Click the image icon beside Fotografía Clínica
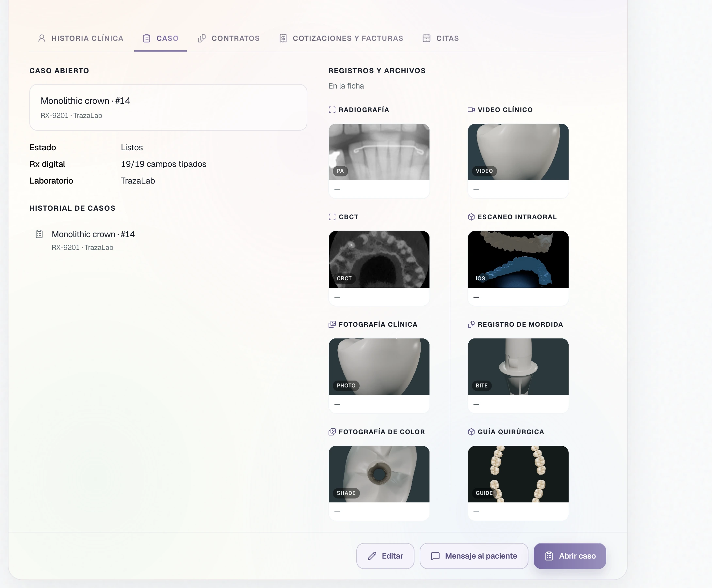This screenshot has height=588, width=712. pos(332,324)
